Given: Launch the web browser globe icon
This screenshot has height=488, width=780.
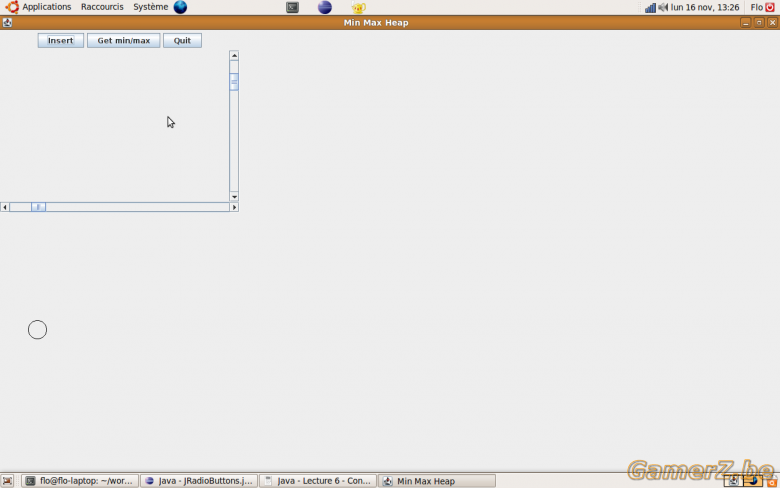Looking at the screenshot, I should tap(180, 7).
